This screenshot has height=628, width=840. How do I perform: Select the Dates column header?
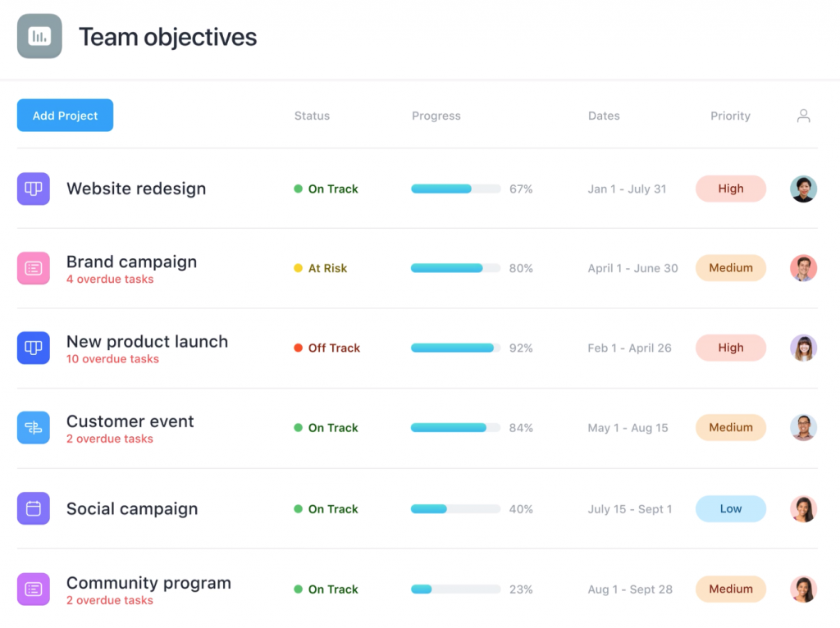click(x=604, y=116)
